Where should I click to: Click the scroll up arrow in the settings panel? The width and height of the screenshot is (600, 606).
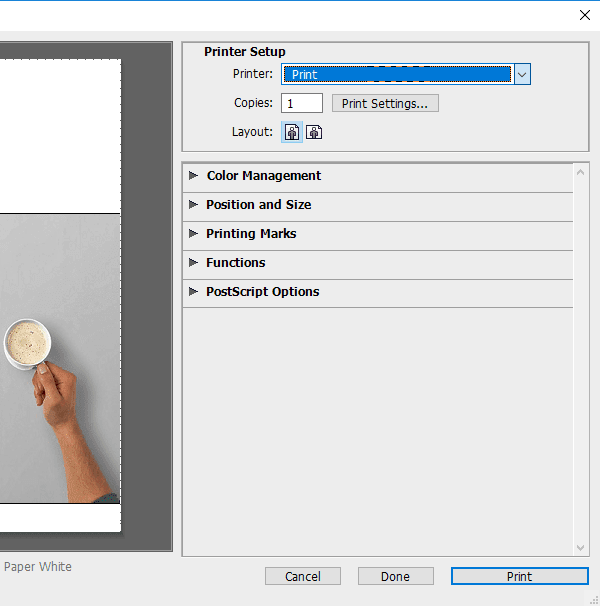[580, 172]
